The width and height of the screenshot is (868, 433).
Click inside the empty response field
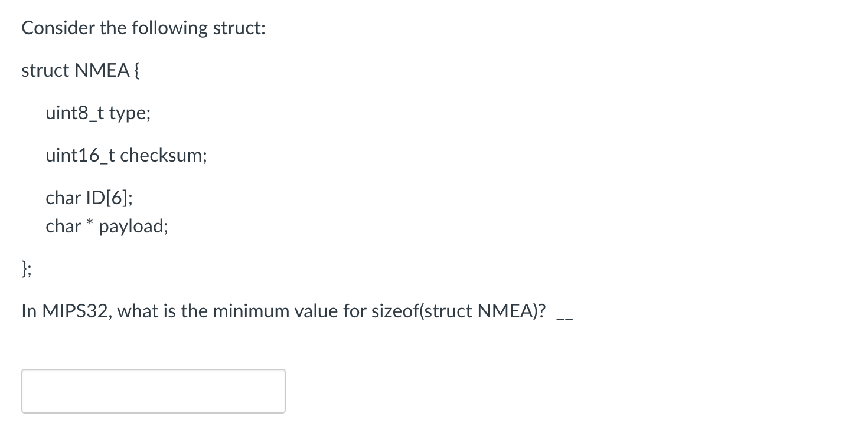(x=152, y=391)
